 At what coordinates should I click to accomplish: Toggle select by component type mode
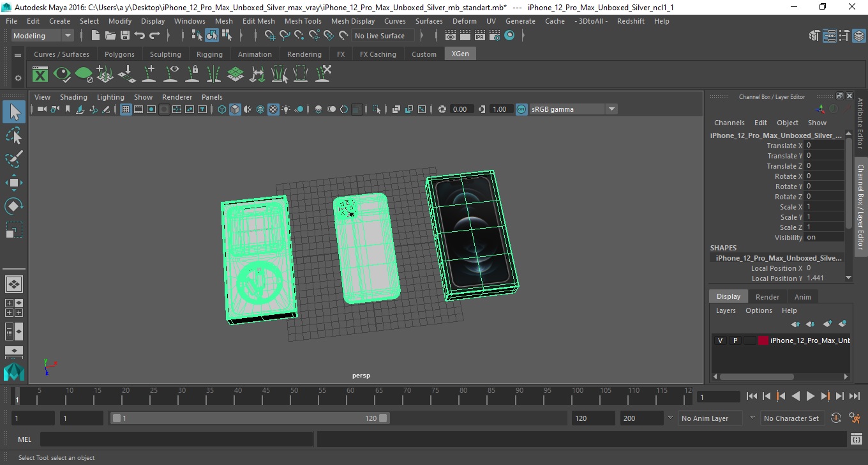(227, 36)
